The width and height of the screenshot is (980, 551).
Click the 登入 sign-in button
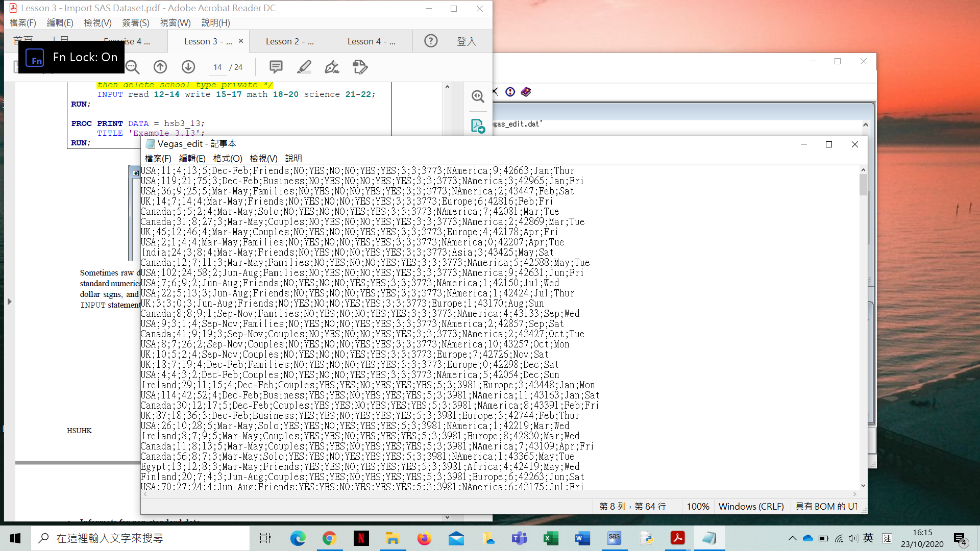466,41
